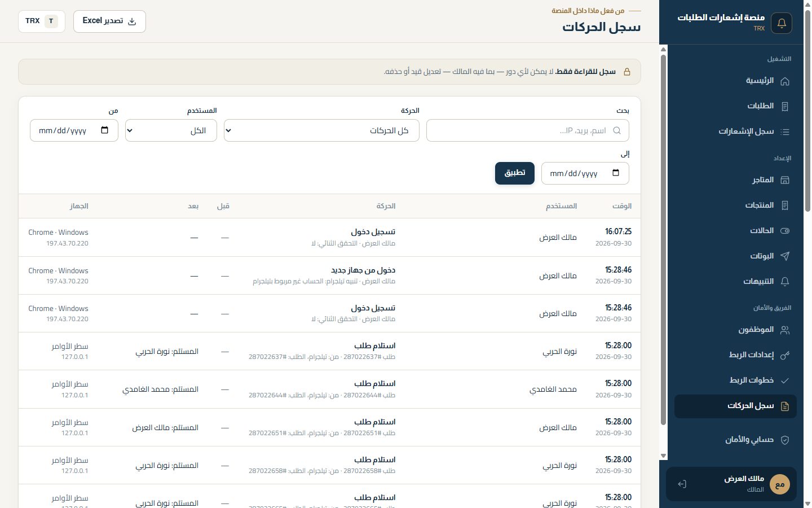Viewport: 812px width, 508px height.
Task: Click the bell icon beside التنبيهات
Action: tap(784, 282)
